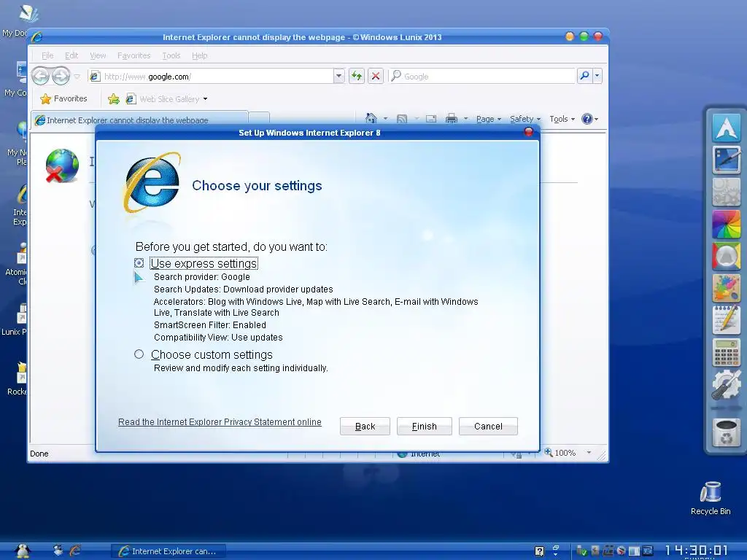
Task: Click the browser Forward arrow button
Action: coord(61,76)
